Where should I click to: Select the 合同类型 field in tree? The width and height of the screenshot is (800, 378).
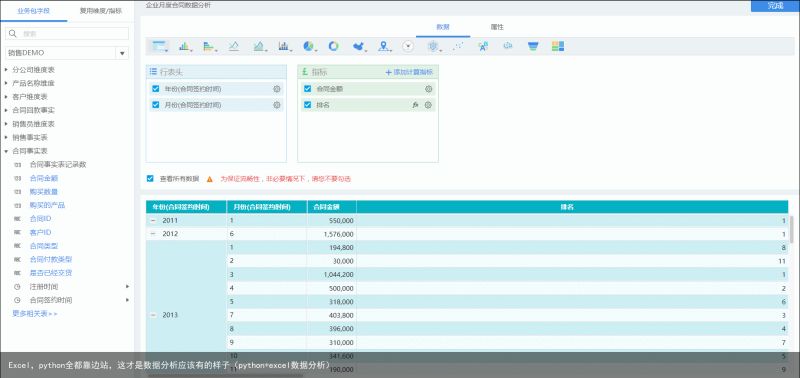point(43,246)
